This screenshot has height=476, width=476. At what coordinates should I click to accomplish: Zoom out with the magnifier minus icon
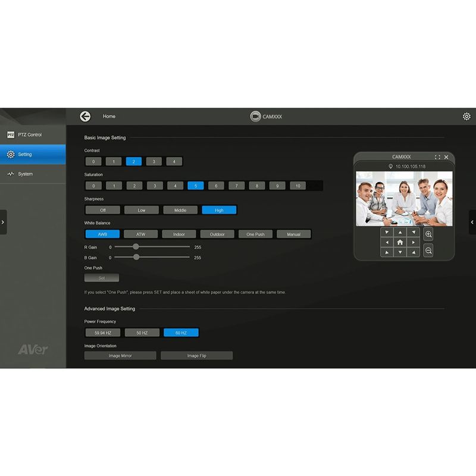pos(428,251)
